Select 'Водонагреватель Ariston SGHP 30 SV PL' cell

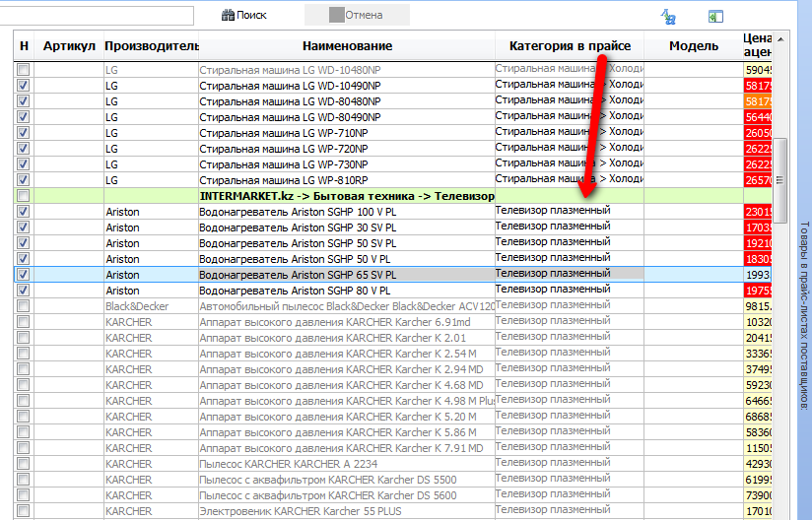(347, 227)
